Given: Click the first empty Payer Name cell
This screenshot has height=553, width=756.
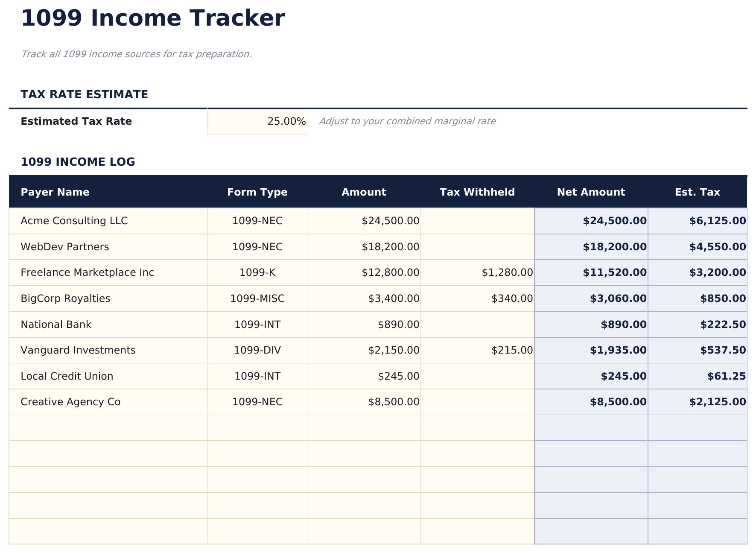Looking at the screenshot, I should pos(107,427).
